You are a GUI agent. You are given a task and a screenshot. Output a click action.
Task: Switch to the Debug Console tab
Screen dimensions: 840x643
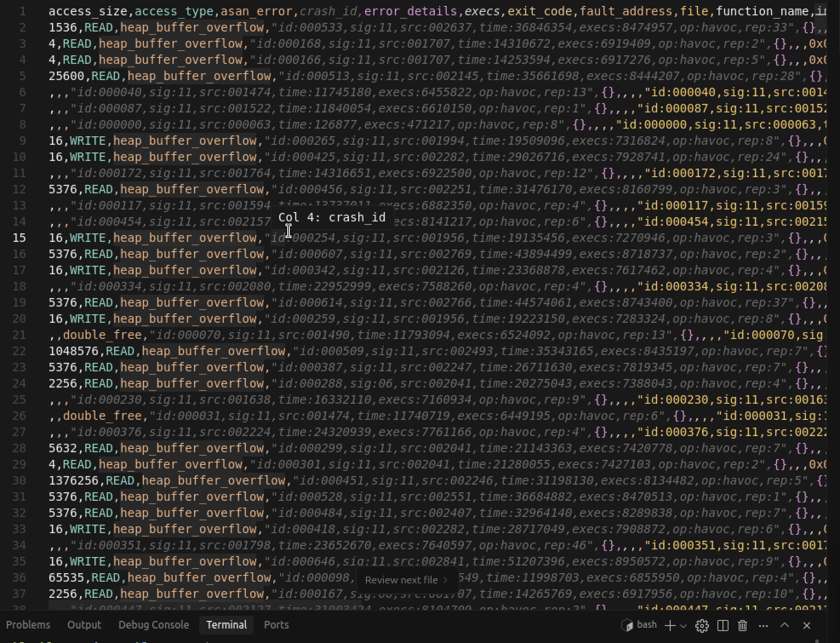[x=154, y=625]
